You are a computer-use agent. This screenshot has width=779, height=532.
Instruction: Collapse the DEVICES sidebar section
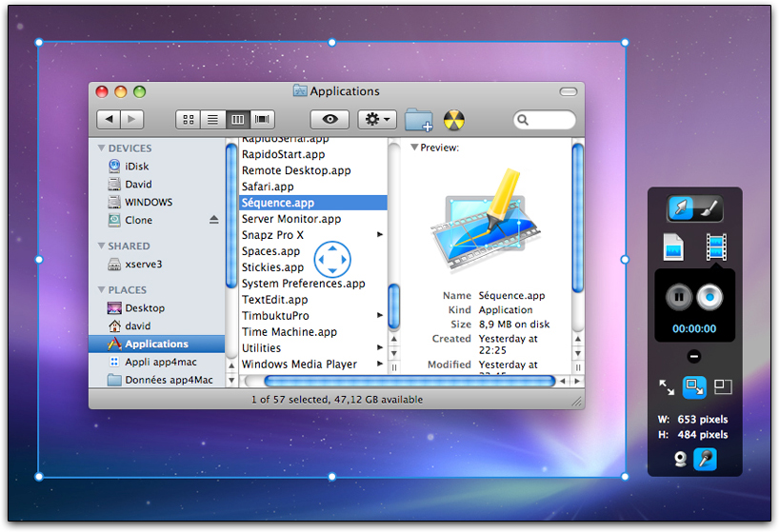pos(101,148)
